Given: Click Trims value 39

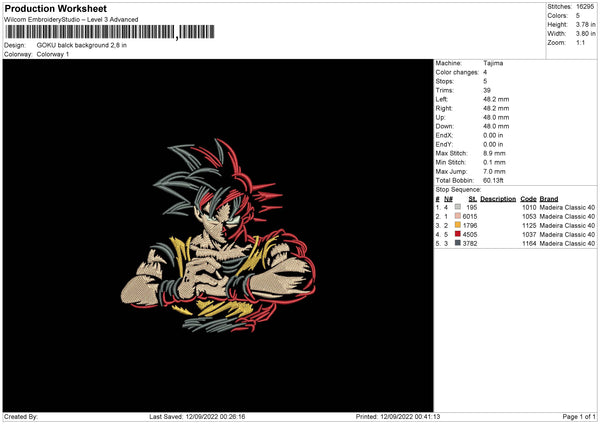Looking at the screenshot, I should point(487,90).
